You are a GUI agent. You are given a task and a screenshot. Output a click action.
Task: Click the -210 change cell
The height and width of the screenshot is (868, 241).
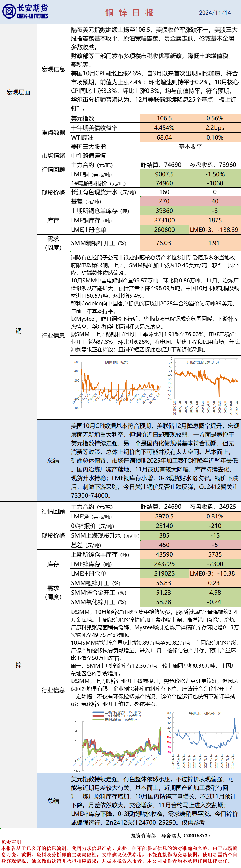click(215, 526)
